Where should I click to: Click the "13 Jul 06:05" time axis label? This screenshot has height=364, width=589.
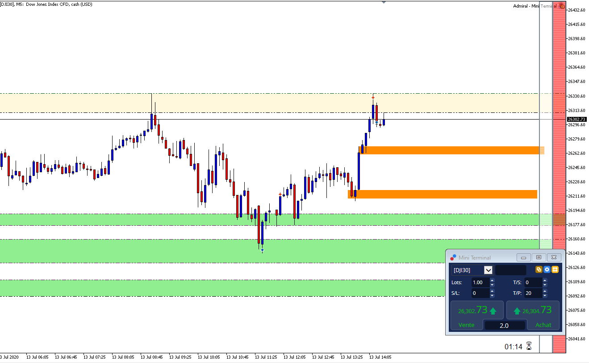(x=38, y=357)
